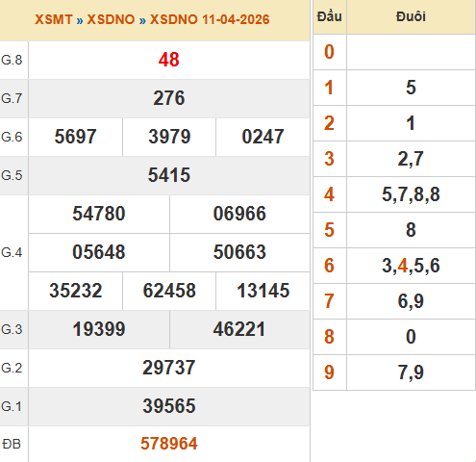The height and width of the screenshot is (462, 476).
Task: Click the G.6 row label
Action: click(x=12, y=137)
